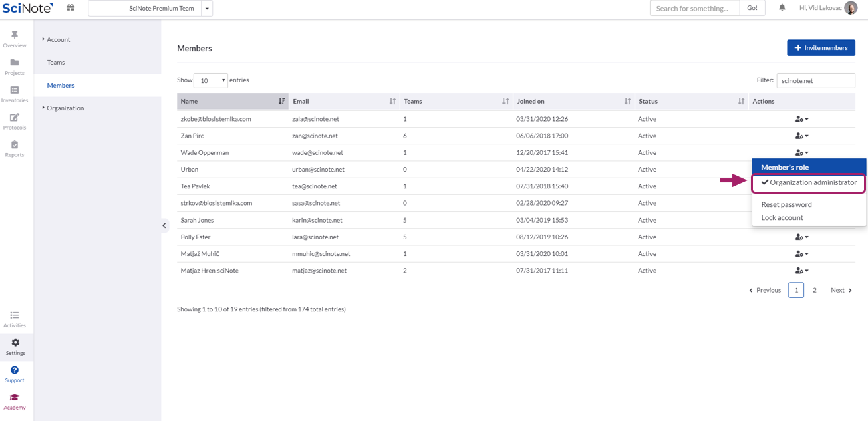868x421 pixels.
Task: Collapse the settings side panel arrow
Action: point(165,225)
